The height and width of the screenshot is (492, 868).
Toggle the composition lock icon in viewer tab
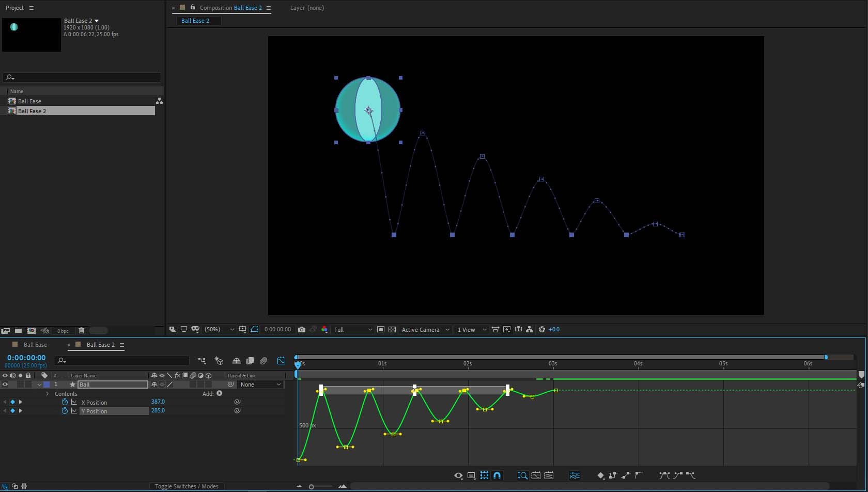coord(193,7)
